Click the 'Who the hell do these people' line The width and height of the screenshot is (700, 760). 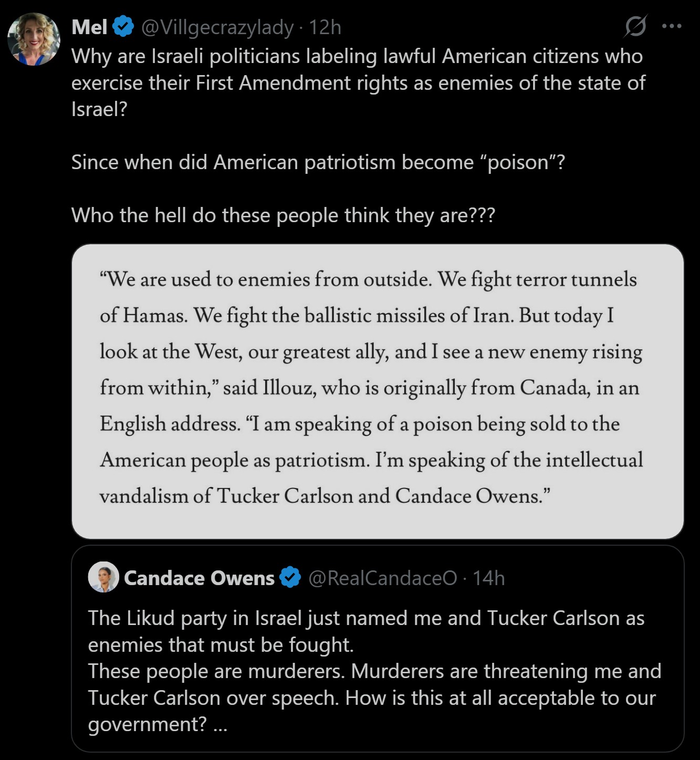point(283,215)
